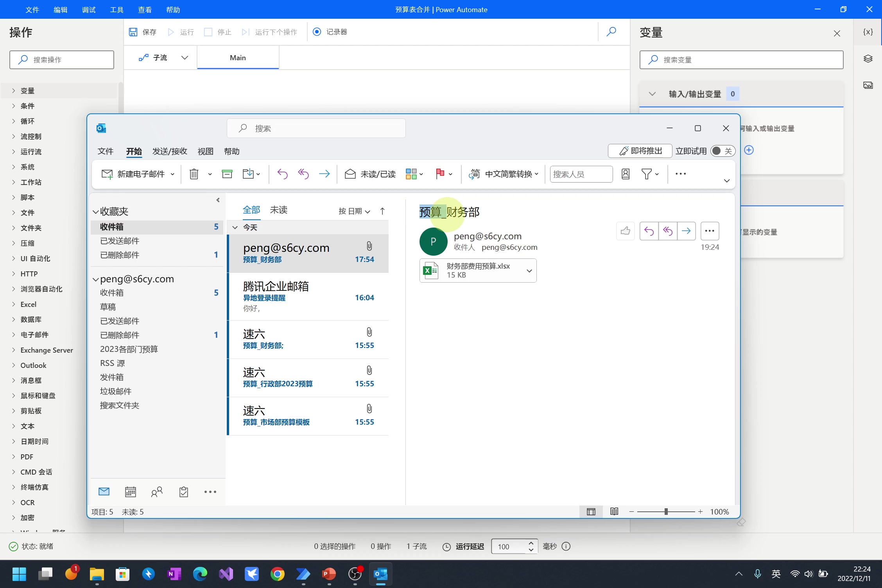Click the archive icon in Outlook ribbon
Image resolution: width=882 pixels, height=588 pixels.
(x=227, y=174)
